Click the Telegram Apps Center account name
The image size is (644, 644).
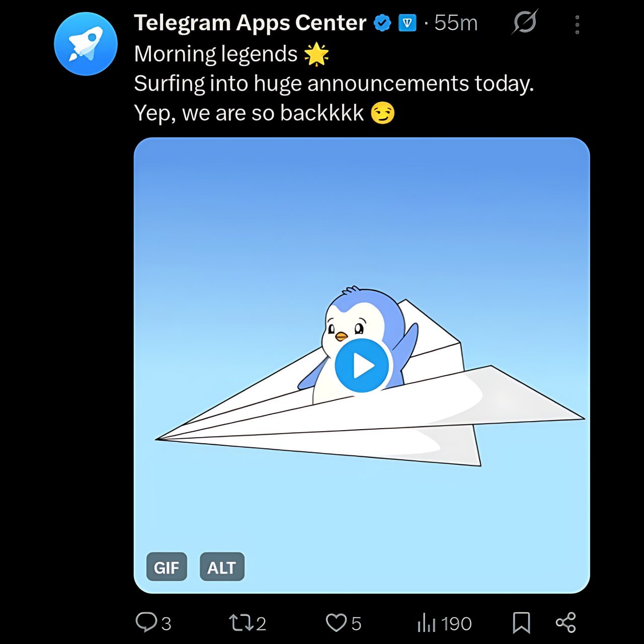[x=250, y=23]
